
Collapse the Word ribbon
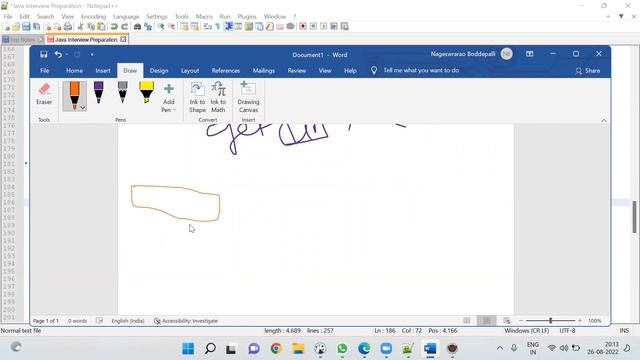pyautogui.click(x=604, y=120)
